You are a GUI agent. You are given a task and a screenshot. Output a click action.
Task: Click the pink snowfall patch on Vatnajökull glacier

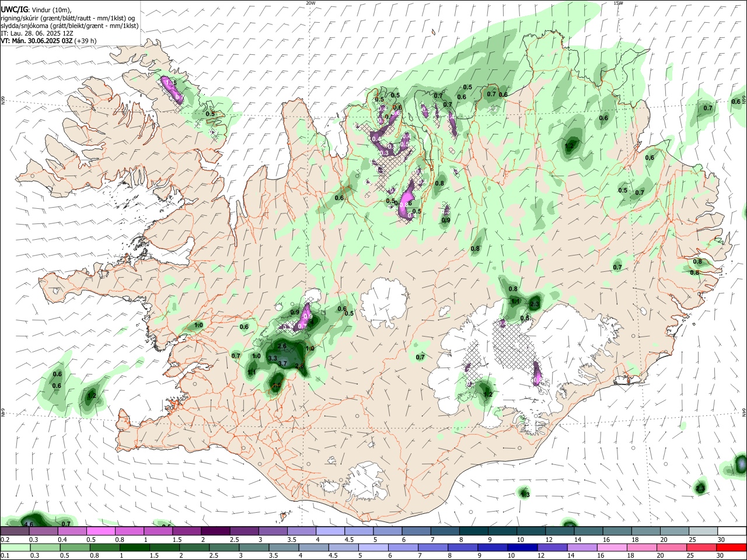tap(537, 374)
